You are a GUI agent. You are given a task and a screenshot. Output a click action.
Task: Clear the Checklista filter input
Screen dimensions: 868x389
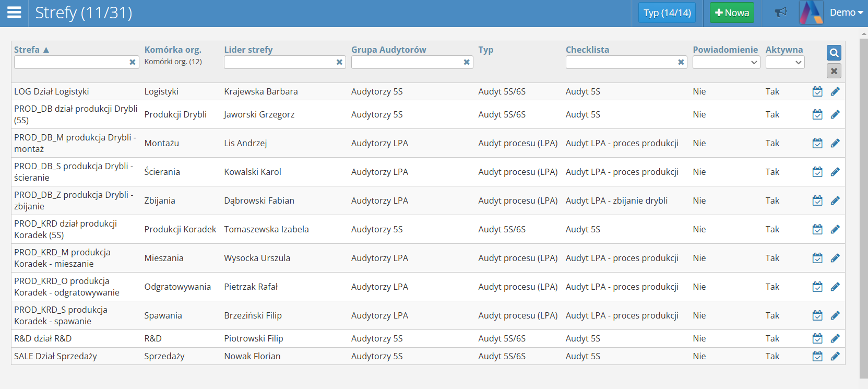tap(681, 62)
